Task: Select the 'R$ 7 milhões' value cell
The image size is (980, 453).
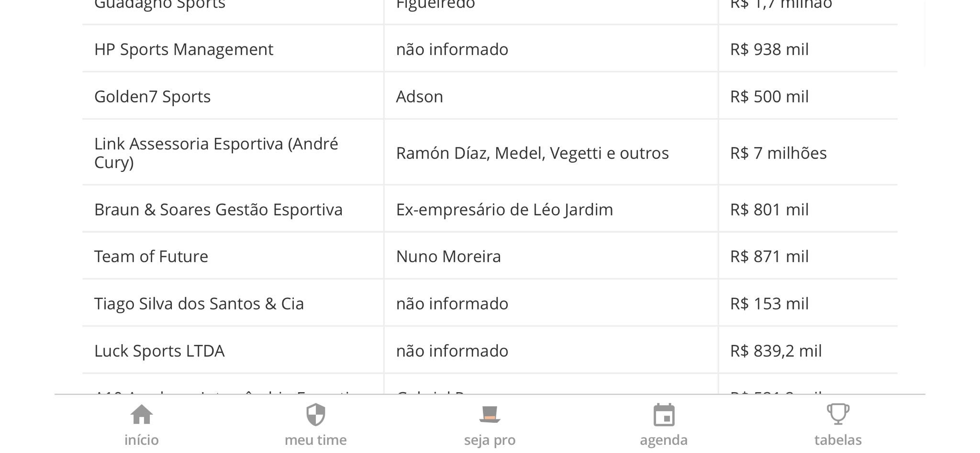Action: click(x=808, y=152)
